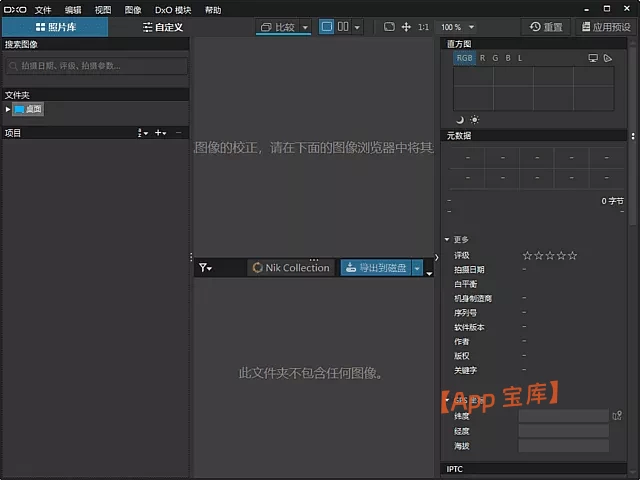640x480 pixels.
Task: Set rating to one star
Action: tap(527, 256)
